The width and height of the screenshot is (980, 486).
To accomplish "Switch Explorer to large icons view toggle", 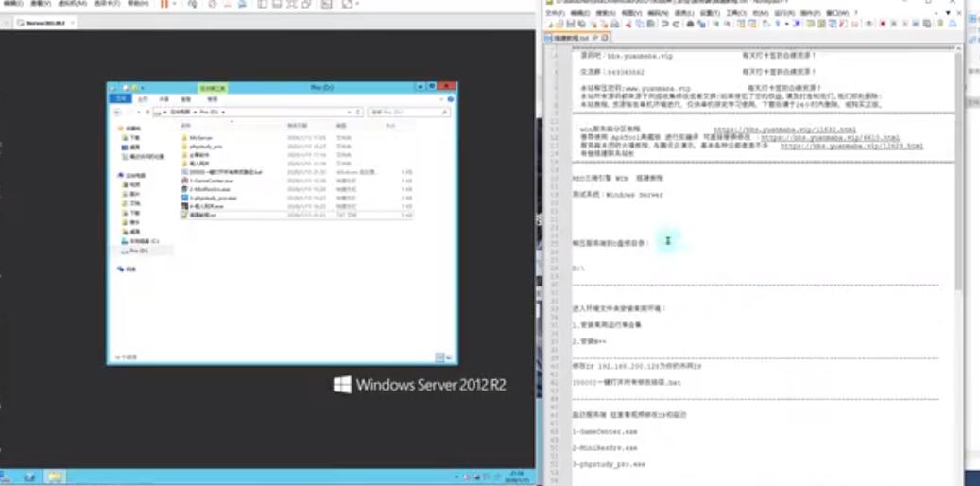I will click(447, 358).
